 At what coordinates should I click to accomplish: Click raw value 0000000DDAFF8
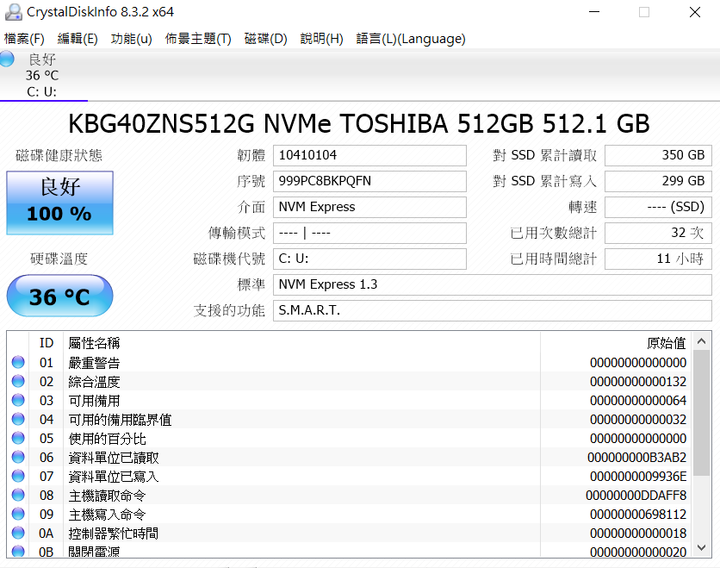pyautogui.click(x=636, y=495)
